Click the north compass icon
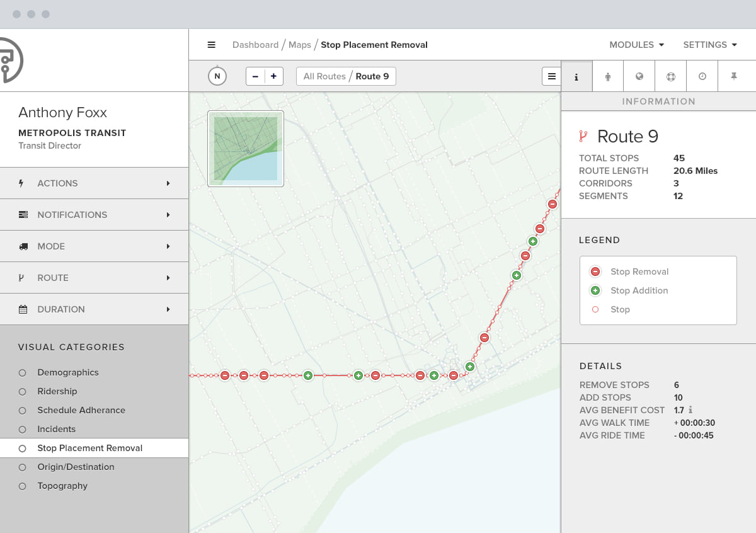 pos(217,76)
